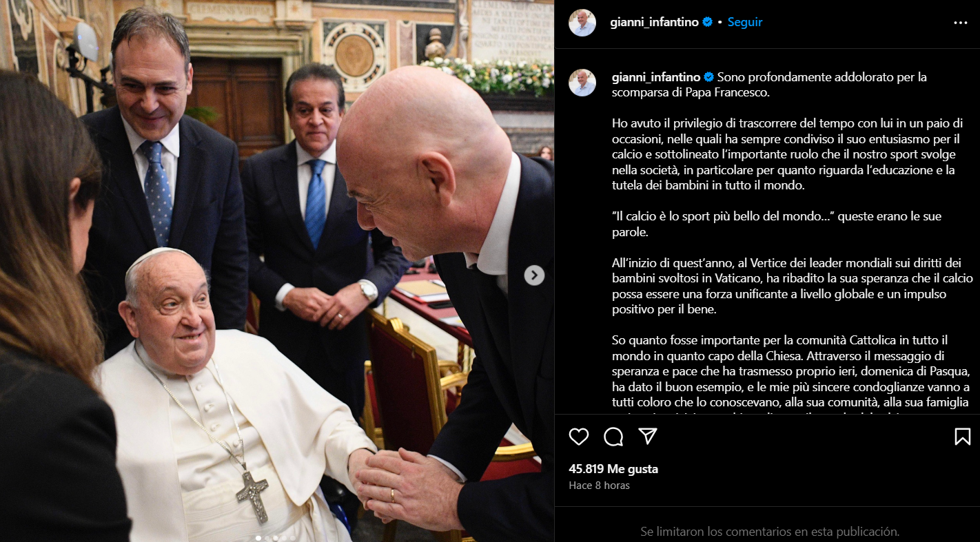Like the post with the heart icon
This screenshot has height=542, width=980.
(579, 437)
